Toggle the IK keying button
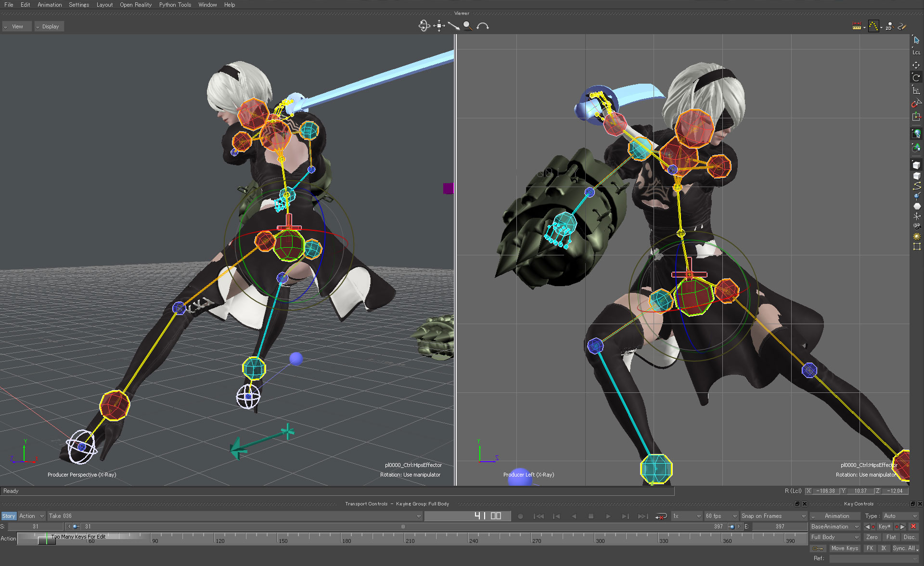 [884, 548]
